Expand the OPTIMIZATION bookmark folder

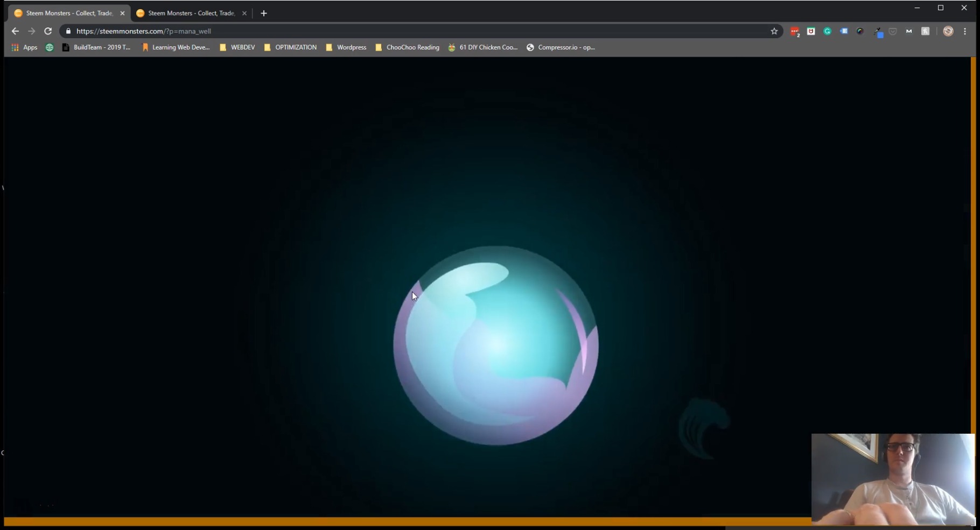point(290,47)
